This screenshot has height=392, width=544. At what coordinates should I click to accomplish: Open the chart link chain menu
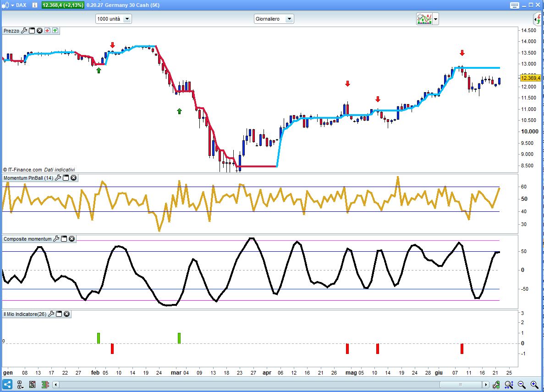[x=20, y=384]
